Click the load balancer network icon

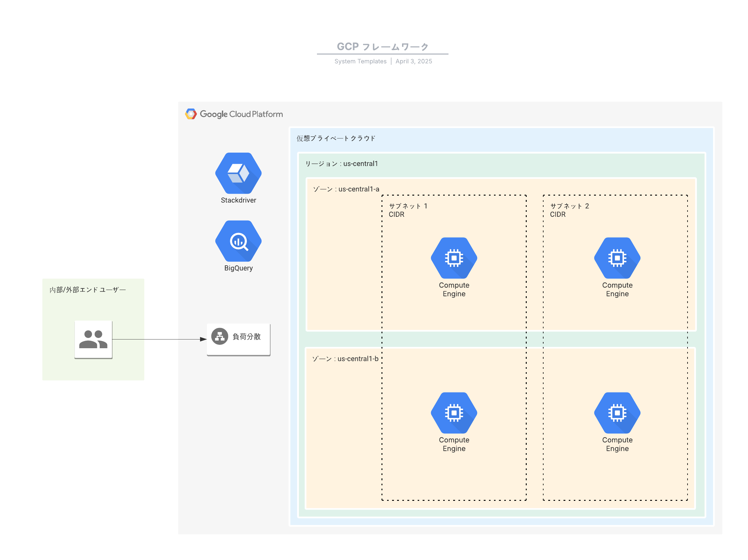click(219, 336)
